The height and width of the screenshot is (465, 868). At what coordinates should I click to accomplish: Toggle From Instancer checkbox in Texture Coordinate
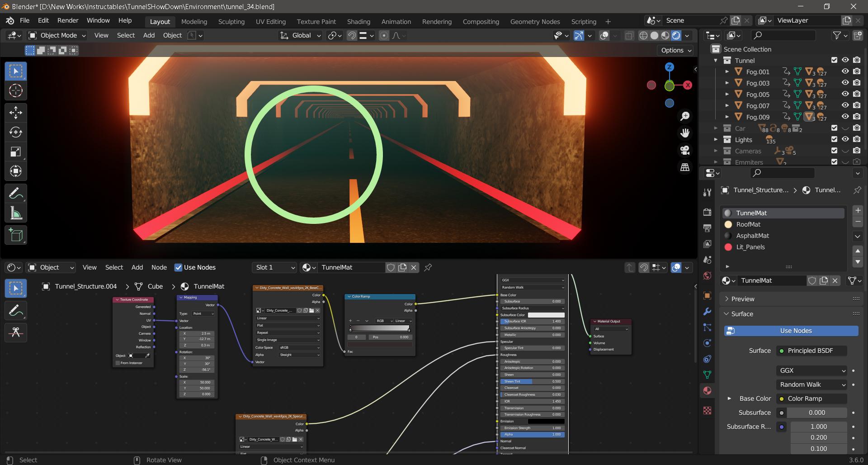(118, 363)
